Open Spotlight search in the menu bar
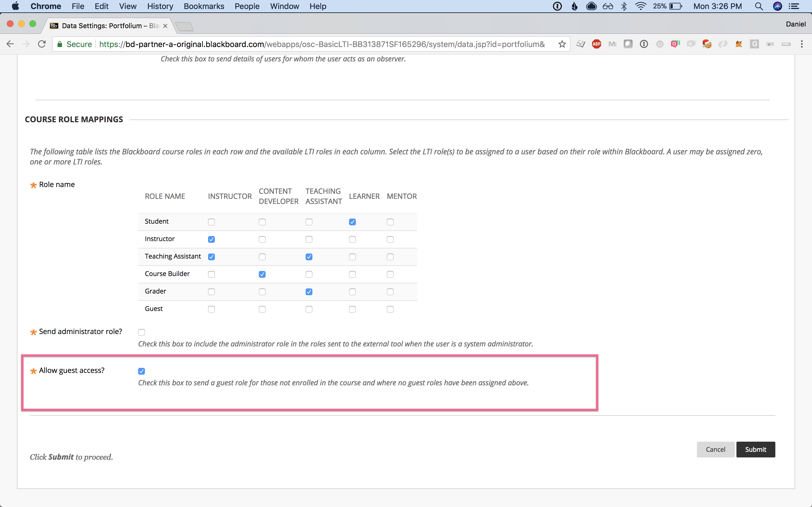 [x=759, y=6]
